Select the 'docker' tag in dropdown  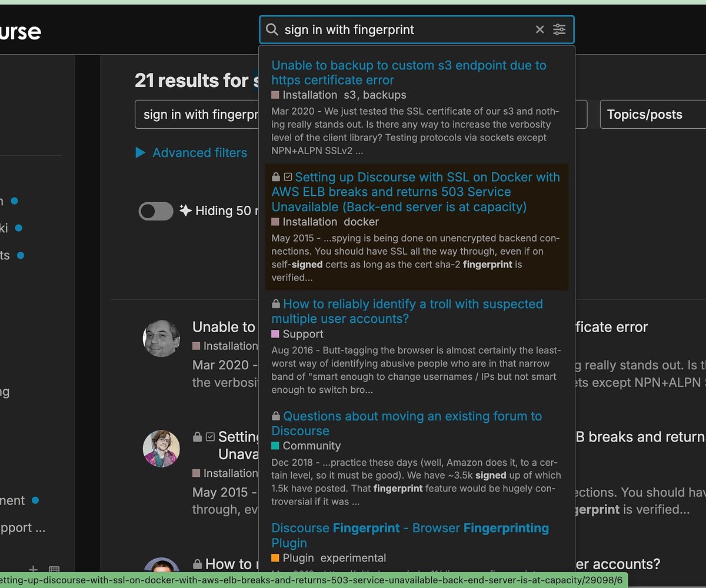click(361, 222)
